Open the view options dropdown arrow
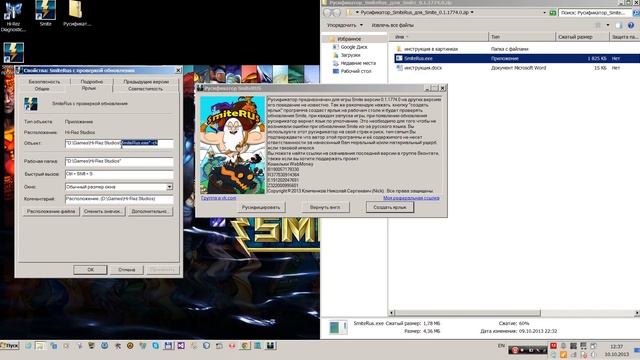Image resolution: width=640 pixels, height=360 pixels. pos(608,25)
